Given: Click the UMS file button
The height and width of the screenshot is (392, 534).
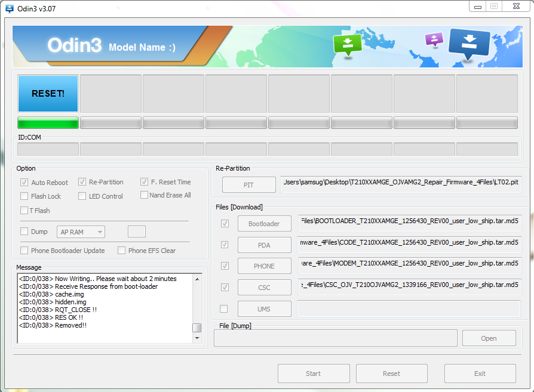Looking at the screenshot, I should coord(264,309).
